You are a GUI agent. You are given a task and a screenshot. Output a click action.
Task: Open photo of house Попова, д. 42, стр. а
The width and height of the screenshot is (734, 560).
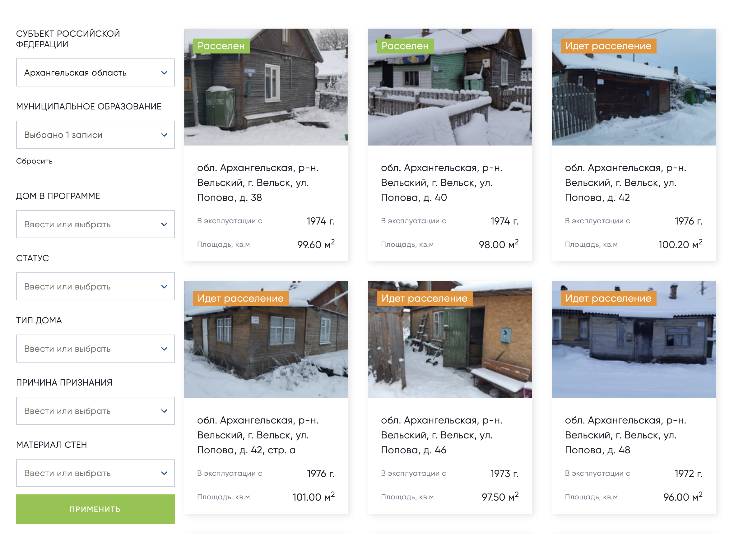coord(266,339)
